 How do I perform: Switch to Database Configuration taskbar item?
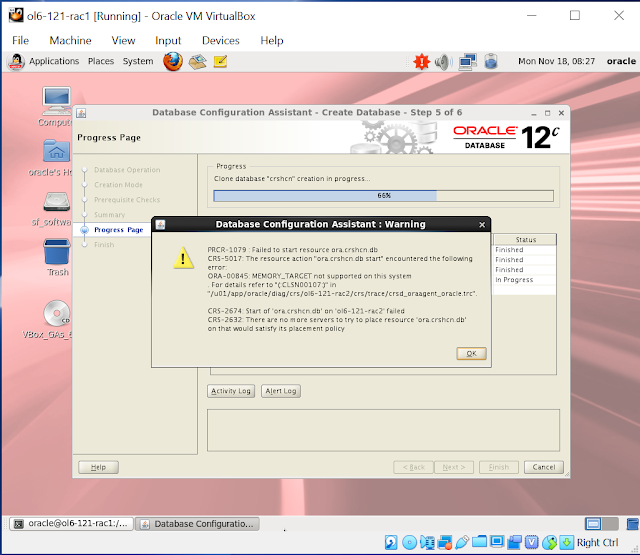pyautogui.click(x=198, y=524)
